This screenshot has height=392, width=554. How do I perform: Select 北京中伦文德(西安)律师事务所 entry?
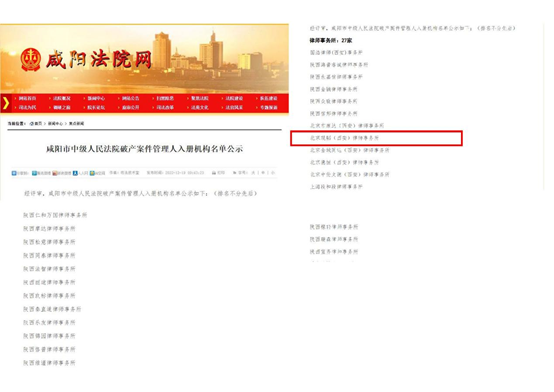tap(350, 174)
